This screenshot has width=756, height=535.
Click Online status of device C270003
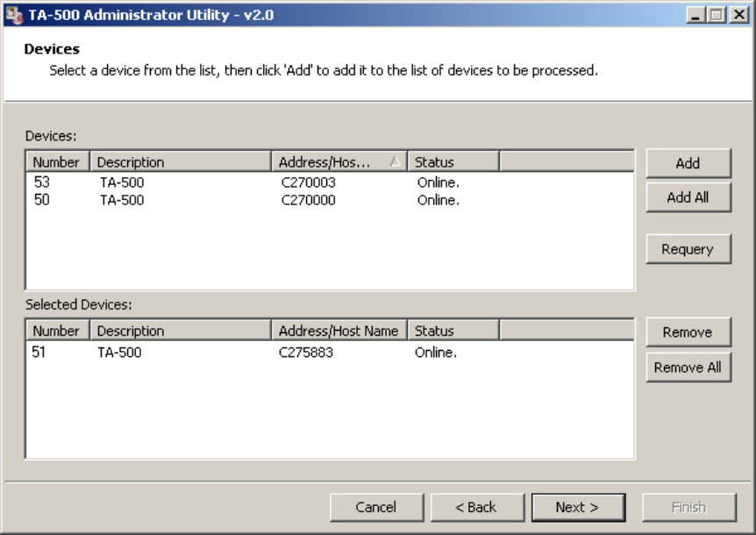click(439, 182)
